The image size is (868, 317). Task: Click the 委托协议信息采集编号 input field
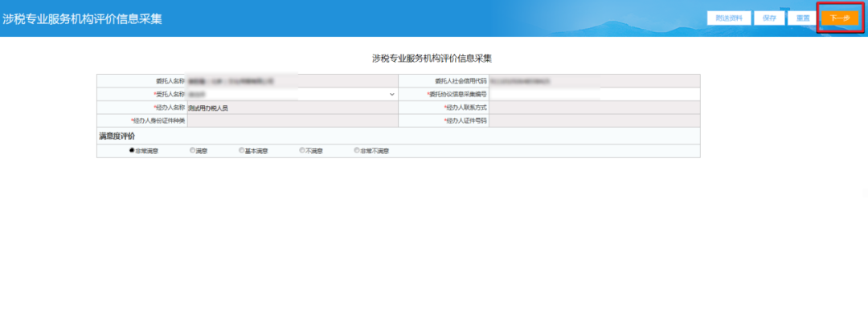(594, 94)
